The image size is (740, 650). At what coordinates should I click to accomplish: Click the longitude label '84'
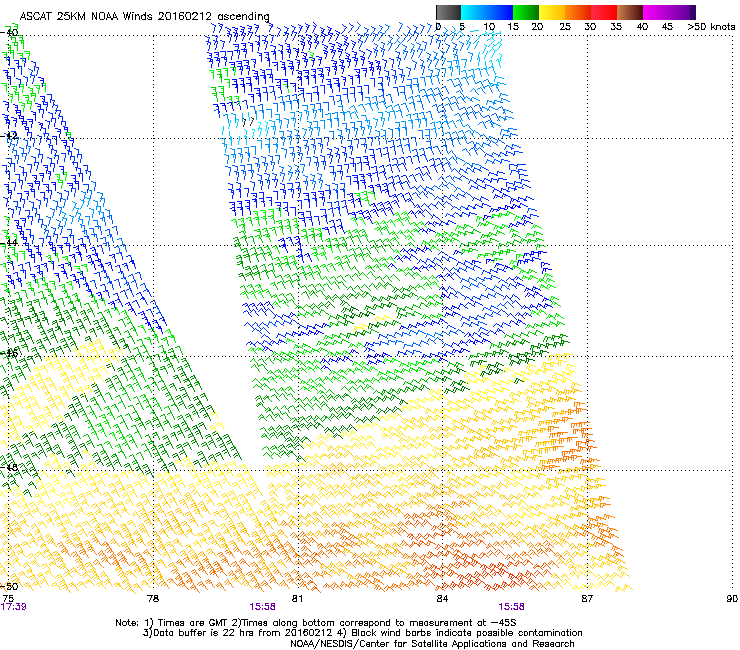tap(442, 599)
